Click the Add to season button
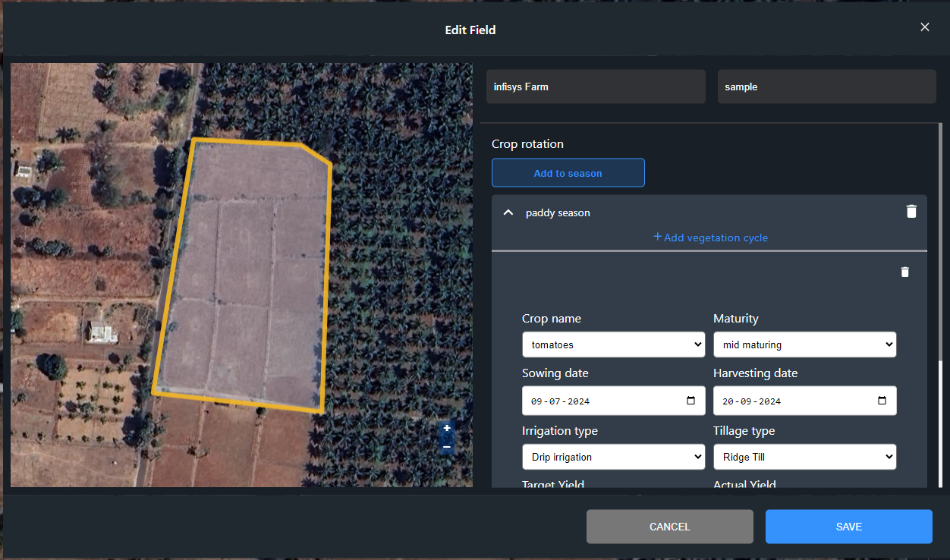 [568, 173]
